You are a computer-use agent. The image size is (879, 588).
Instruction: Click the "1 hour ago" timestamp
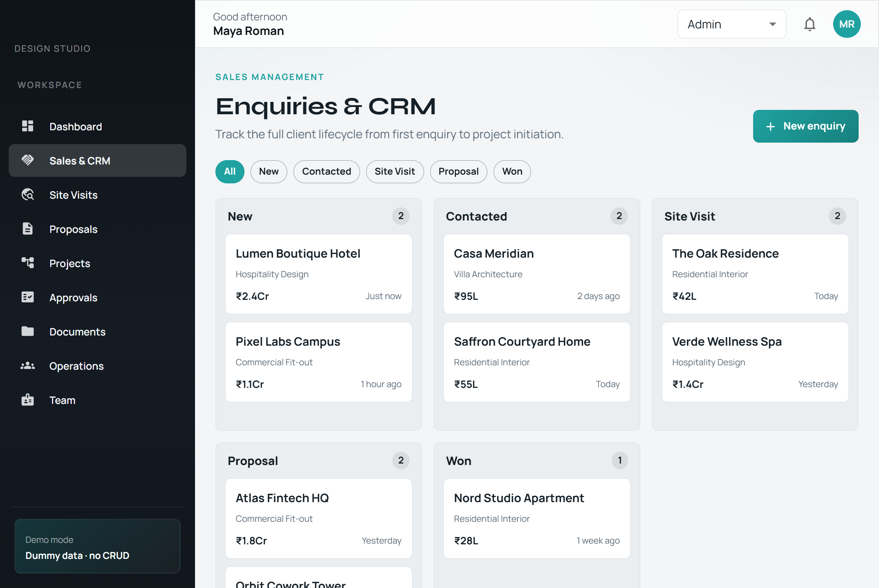(381, 384)
